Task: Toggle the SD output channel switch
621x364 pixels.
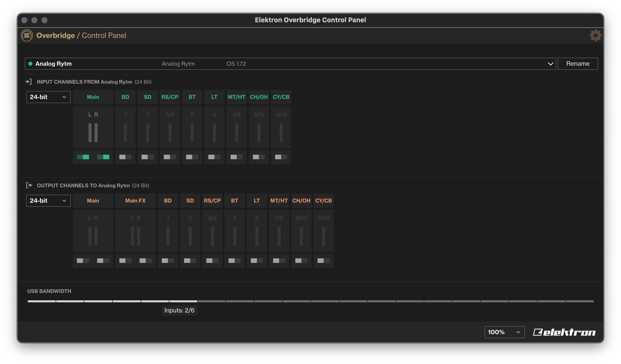Action: tap(190, 261)
